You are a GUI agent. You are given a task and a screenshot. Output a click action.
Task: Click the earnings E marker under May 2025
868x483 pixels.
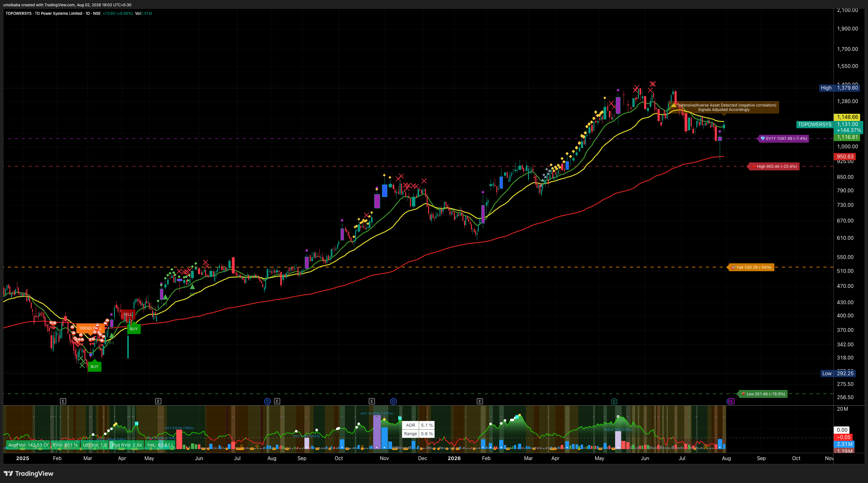click(x=158, y=401)
